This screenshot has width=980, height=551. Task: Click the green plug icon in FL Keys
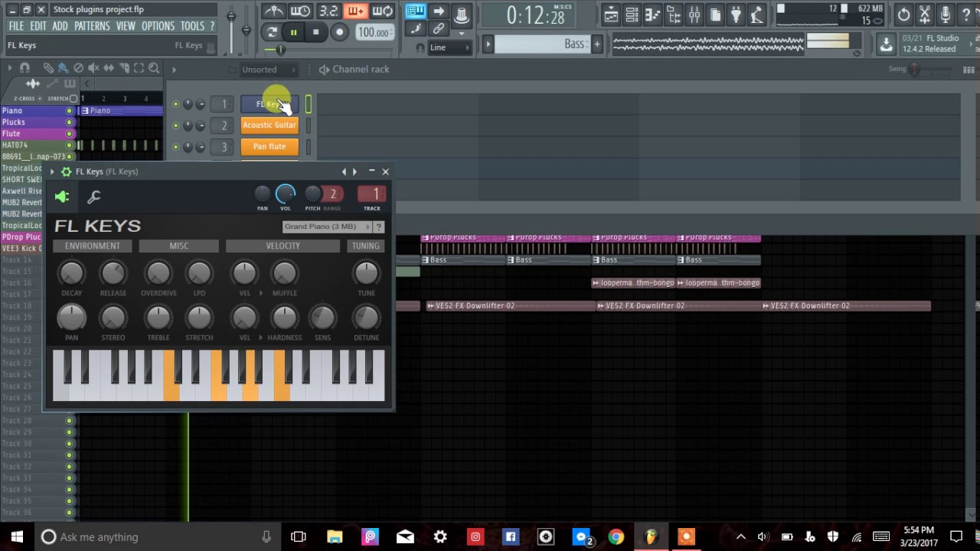[62, 197]
